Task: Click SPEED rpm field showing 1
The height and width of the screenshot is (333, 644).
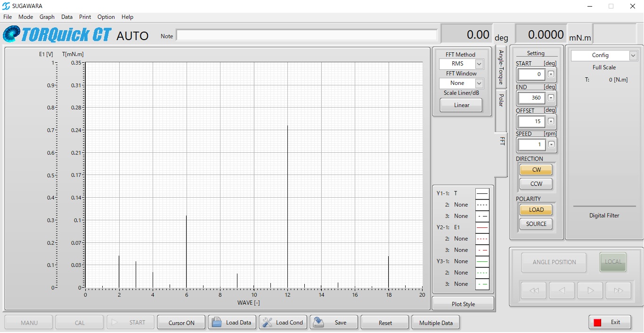Action: point(531,144)
